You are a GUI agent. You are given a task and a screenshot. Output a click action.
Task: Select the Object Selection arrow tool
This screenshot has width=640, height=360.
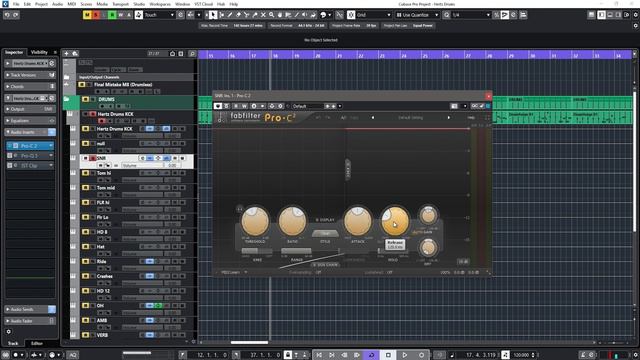tap(213, 15)
